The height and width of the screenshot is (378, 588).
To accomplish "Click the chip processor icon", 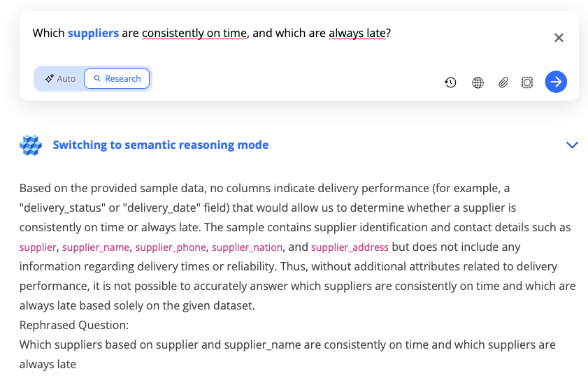I will tap(527, 82).
